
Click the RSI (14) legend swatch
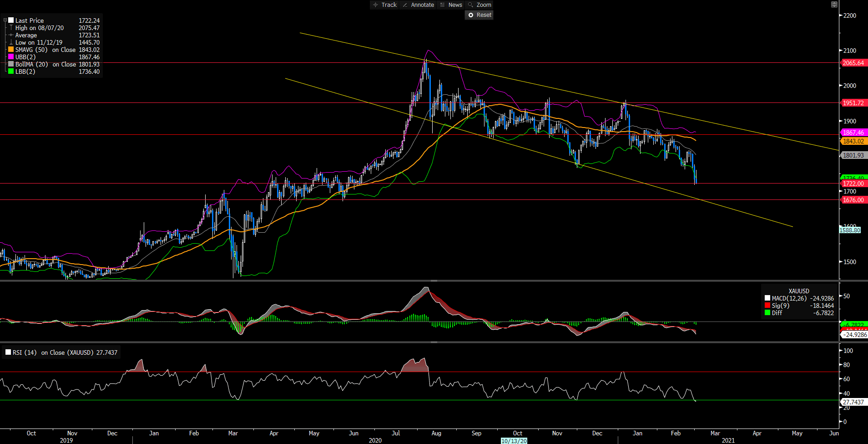[x=8, y=352]
